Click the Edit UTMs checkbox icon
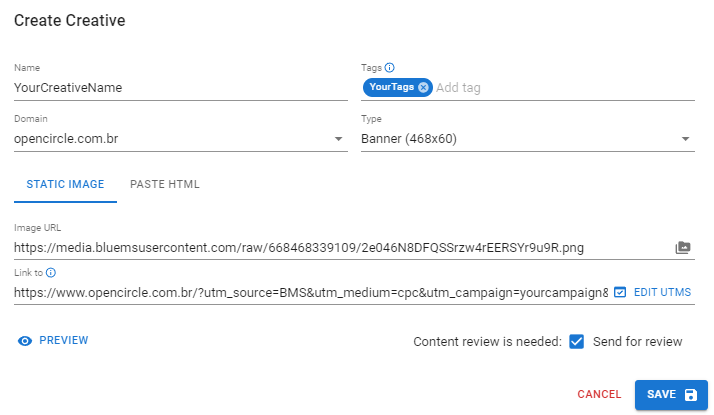The width and height of the screenshot is (714, 415). 620,292
